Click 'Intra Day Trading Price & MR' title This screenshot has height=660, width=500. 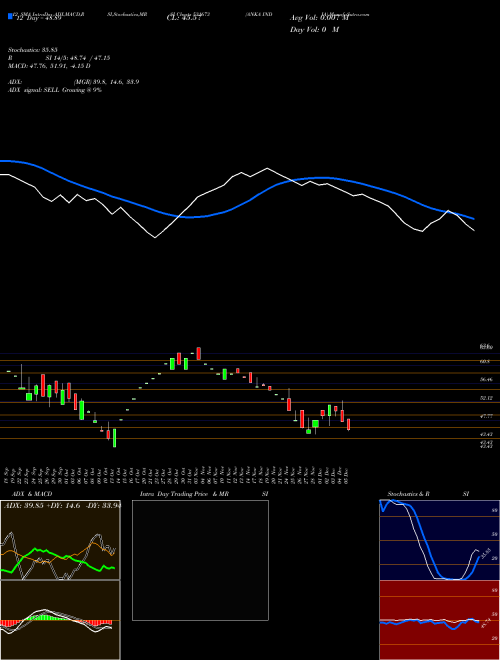tap(184, 494)
